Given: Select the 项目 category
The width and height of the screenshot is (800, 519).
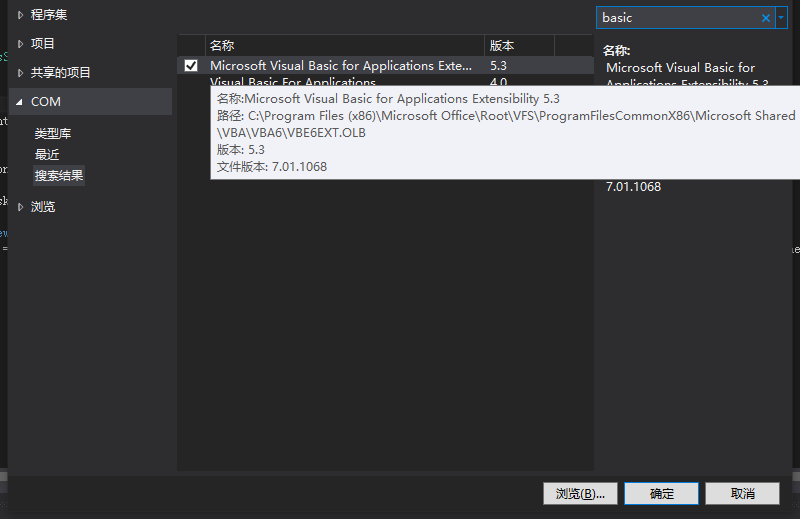Looking at the screenshot, I should coord(42,44).
